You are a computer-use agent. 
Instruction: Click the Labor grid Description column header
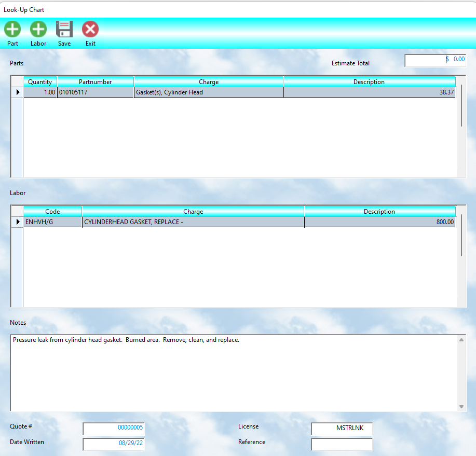click(x=379, y=212)
